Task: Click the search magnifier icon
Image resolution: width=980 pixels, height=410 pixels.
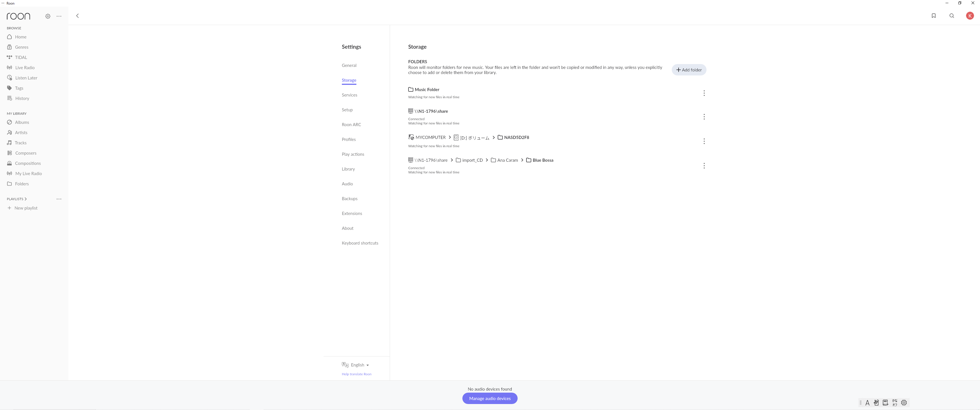Action: (952, 16)
